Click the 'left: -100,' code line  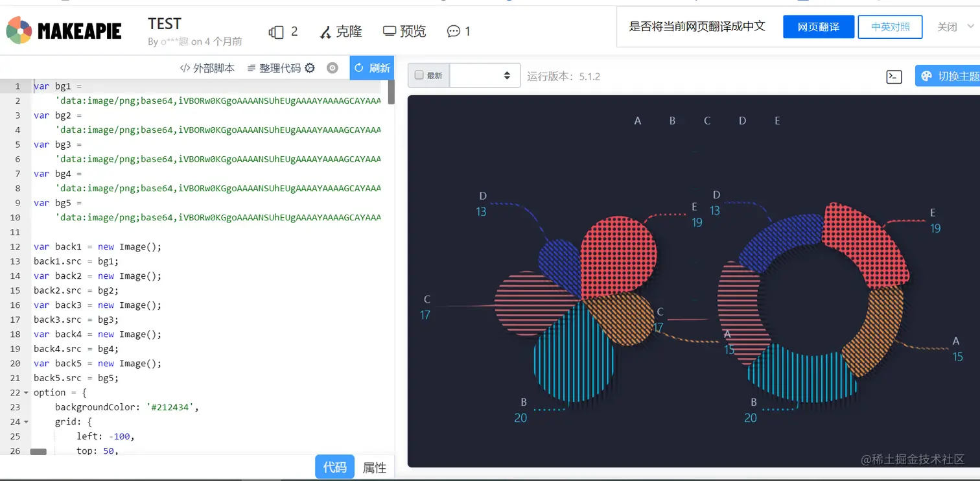pos(106,436)
